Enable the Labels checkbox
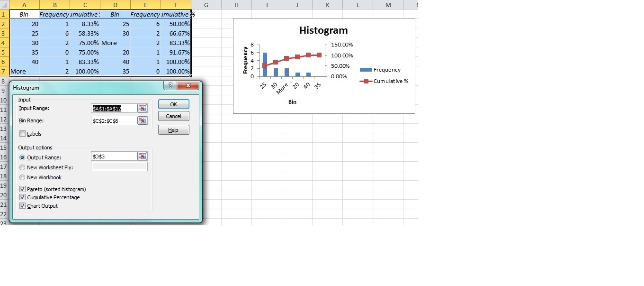 (23, 134)
